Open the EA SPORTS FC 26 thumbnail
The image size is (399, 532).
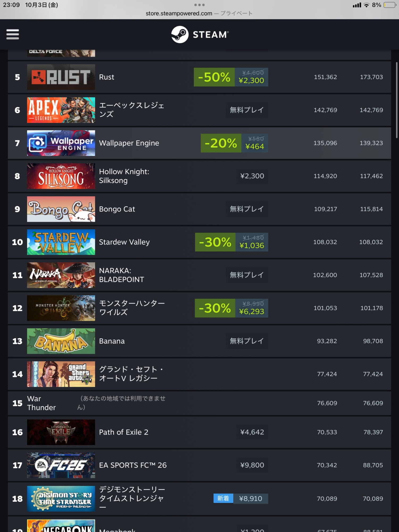[x=61, y=465]
